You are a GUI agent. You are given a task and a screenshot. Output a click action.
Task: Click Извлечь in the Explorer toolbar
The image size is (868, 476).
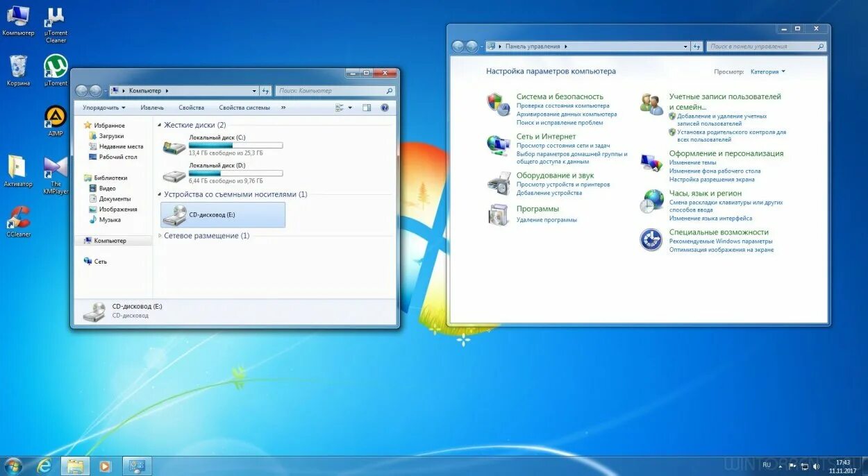[x=152, y=108]
